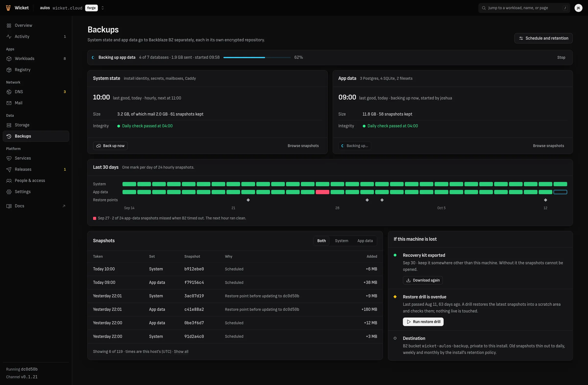This screenshot has height=385, width=588.
Task: Open Schedule and retention settings
Action: point(543,38)
